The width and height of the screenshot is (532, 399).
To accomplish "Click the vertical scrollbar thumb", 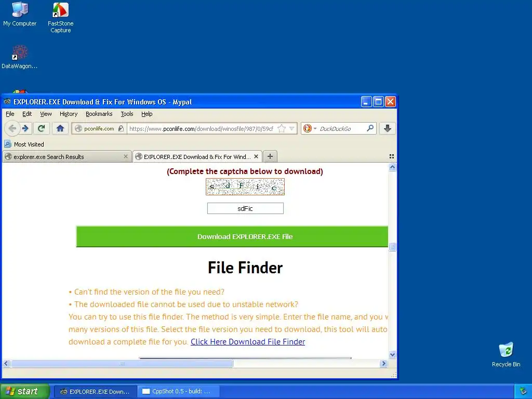I will point(392,247).
